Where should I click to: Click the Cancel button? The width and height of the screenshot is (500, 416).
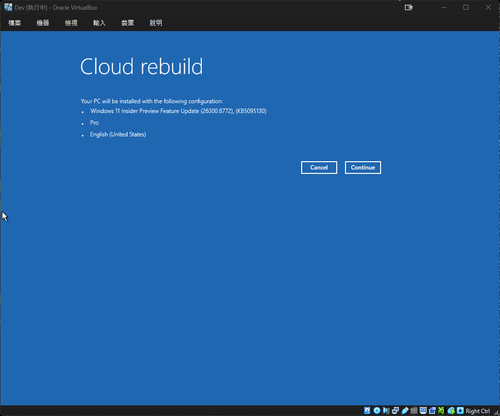click(x=319, y=167)
